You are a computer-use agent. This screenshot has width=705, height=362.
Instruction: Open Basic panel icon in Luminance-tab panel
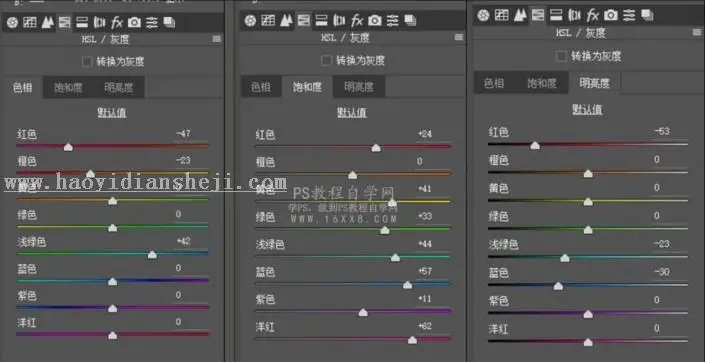tap(483, 15)
